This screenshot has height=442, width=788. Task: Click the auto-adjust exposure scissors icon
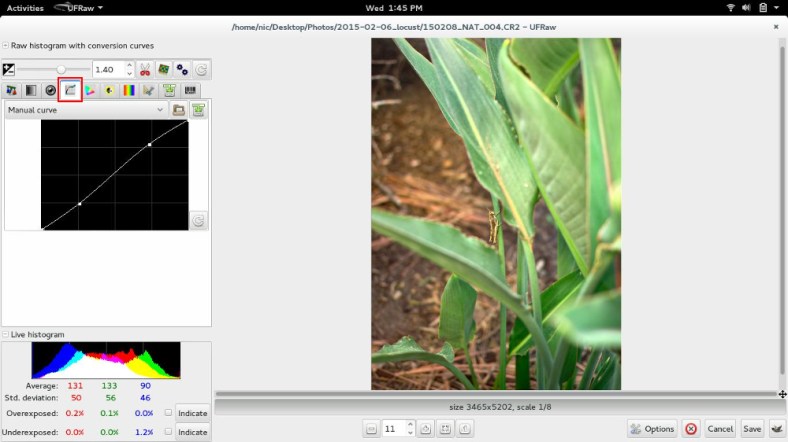tap(145, 70)
